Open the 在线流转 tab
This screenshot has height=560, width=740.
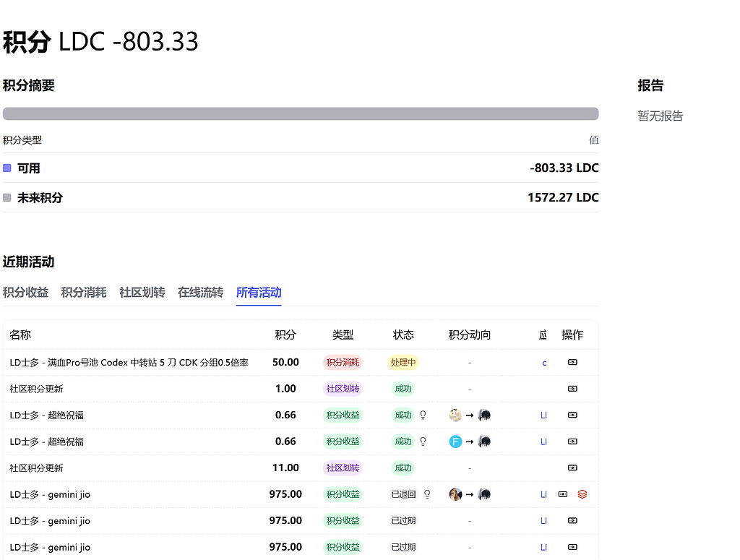tap(201, 293)
